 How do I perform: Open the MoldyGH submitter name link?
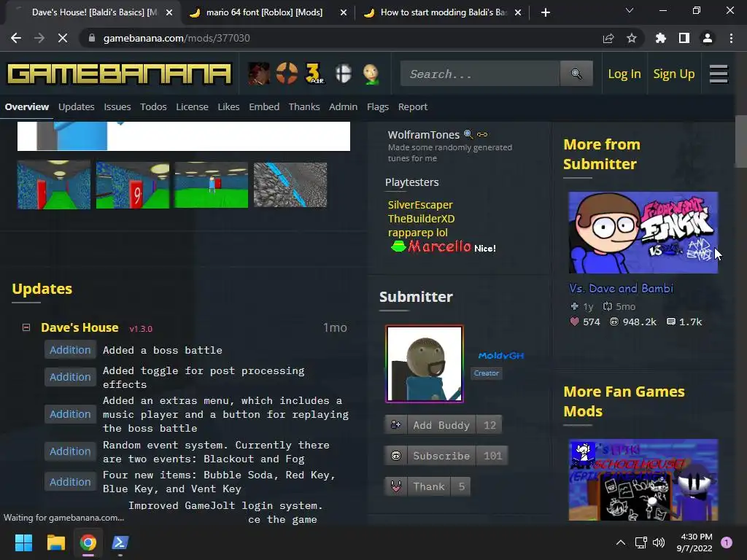click(500, 355)
